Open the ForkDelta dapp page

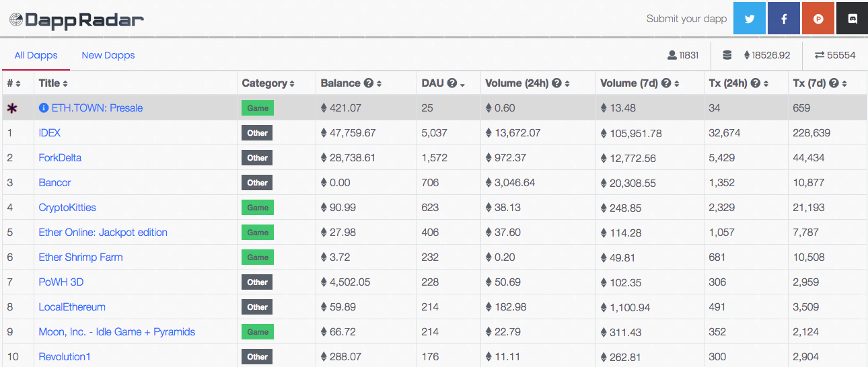[60, 157]
